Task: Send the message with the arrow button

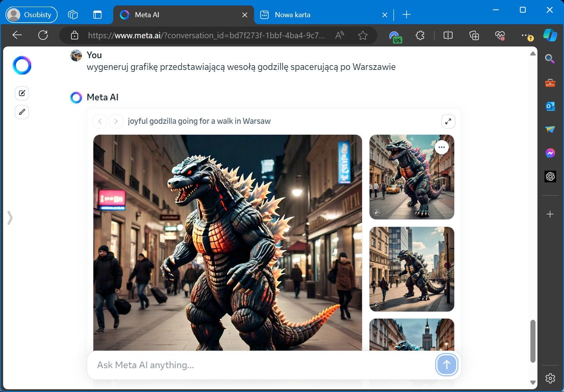Action: [446, 365]
